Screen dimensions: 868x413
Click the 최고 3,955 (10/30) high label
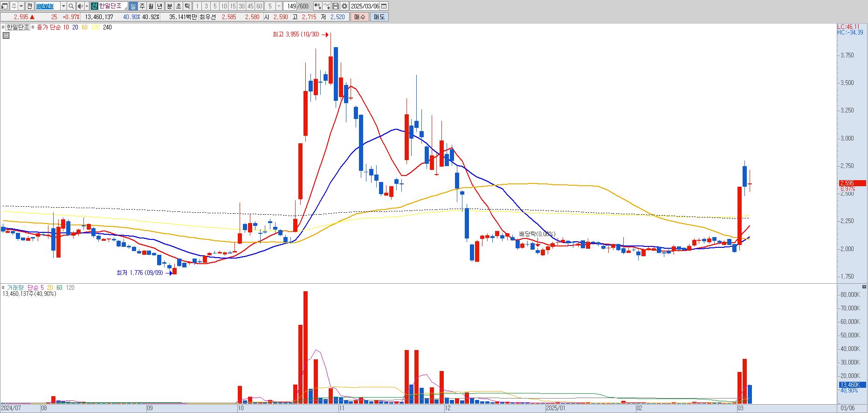pyautogui.click(x=296, y=35)
